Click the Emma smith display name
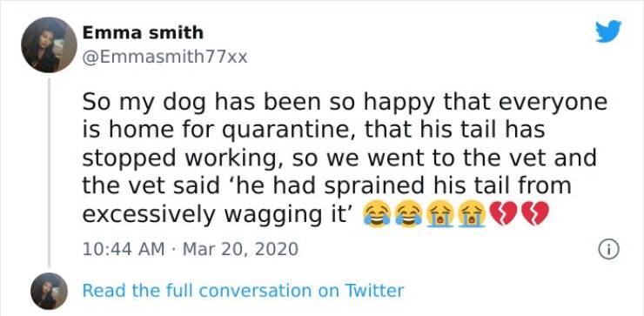The image size is (644, 316). (x=143, y=32)
